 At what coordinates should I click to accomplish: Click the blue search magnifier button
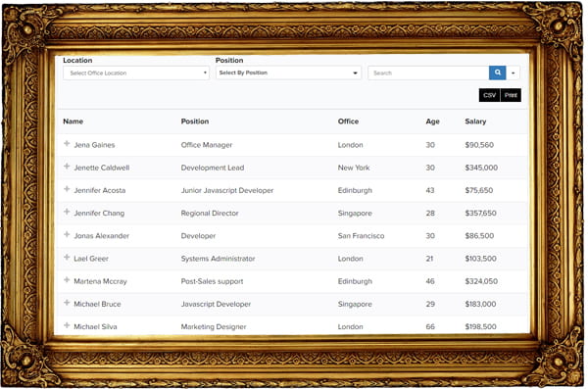[497, 73]
